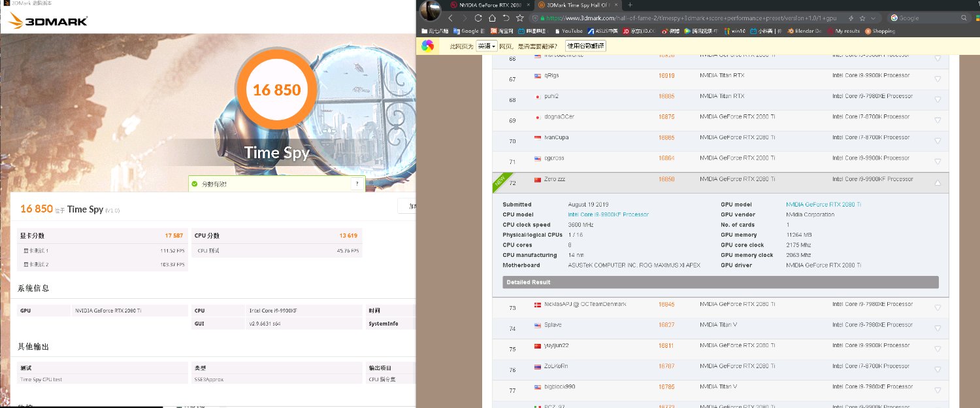980x408 pixels.
Task: Expand row 70 IvanCupa details triangle
Action: click(938, 141)
